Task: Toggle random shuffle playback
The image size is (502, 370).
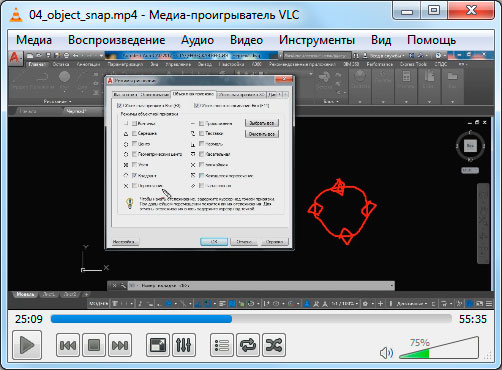Action: [x=274, y=345]
